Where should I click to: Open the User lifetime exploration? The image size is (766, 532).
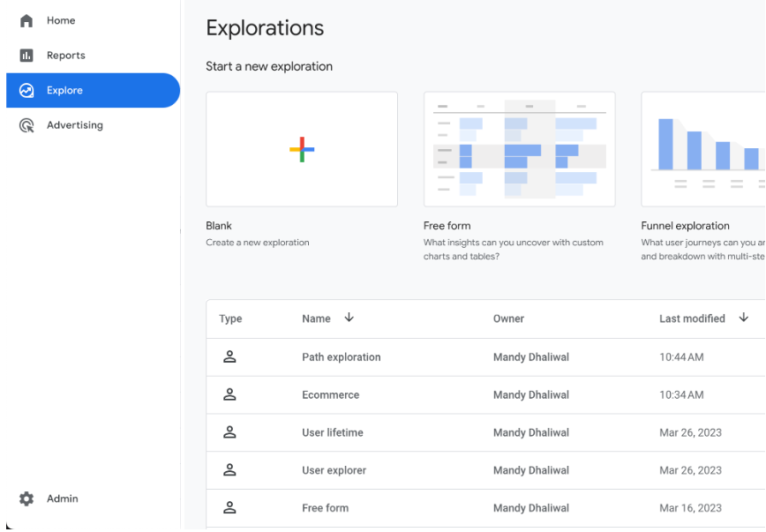click(x=333, y=433)
